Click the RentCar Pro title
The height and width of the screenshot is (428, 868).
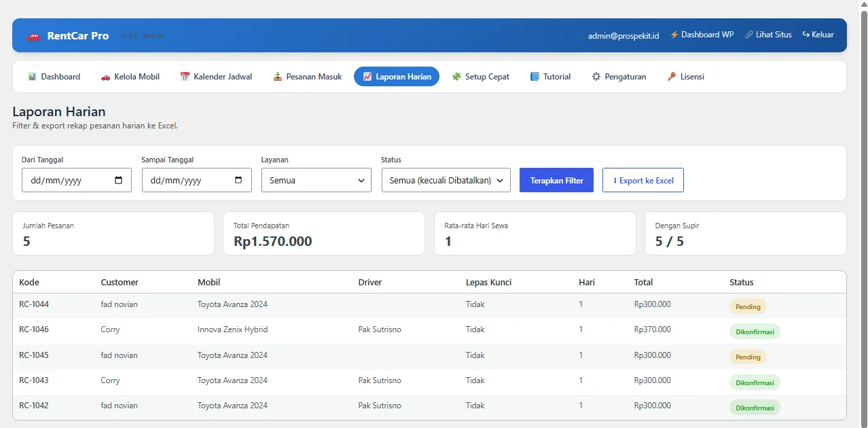pyautogui.click(x=78, y=36)
